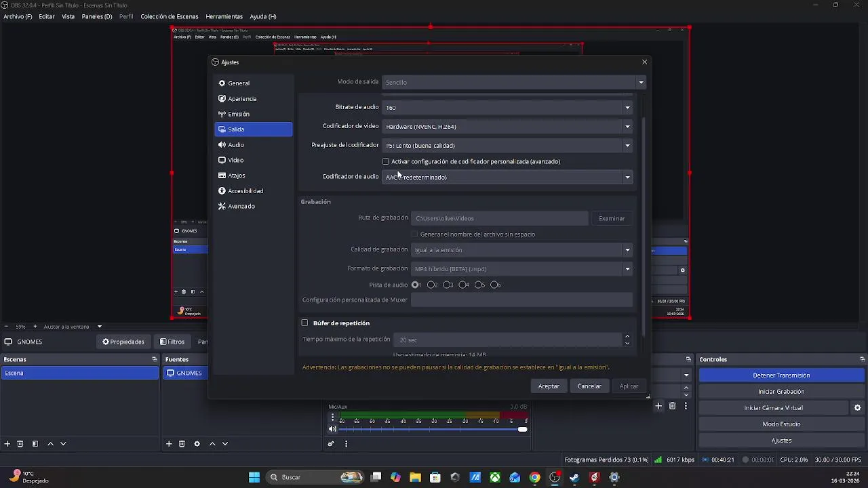Open OBS Studio icon in the Windows taskbar

point(555,477)
